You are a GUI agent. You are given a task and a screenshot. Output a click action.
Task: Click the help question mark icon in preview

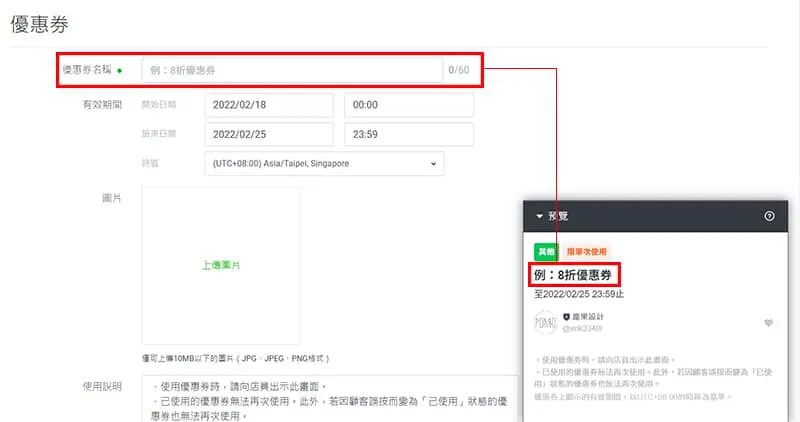769,215
